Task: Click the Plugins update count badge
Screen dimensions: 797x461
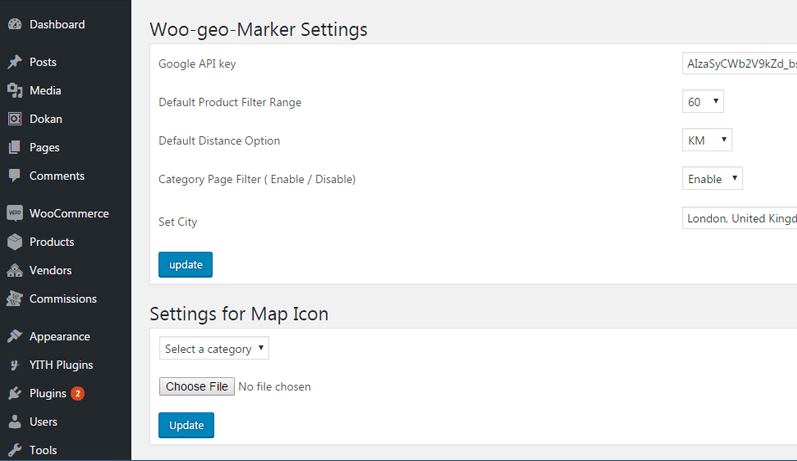Action: (77, 393)
